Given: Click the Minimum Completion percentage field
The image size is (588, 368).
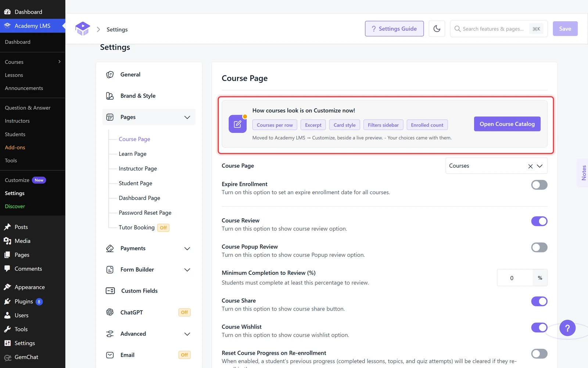Looking at the screenshot, I should click(515, 278).
